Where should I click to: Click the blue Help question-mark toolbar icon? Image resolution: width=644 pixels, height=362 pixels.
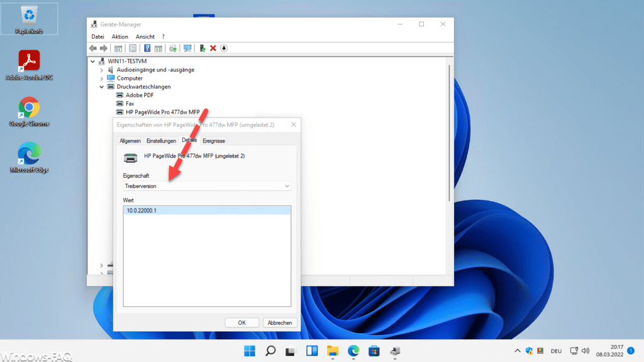click(147, 48)
